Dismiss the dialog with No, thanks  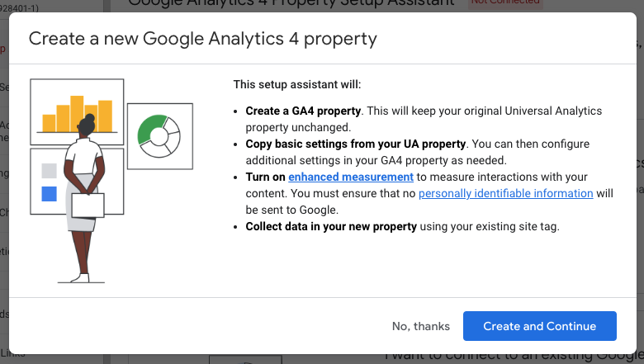[421, 326]
